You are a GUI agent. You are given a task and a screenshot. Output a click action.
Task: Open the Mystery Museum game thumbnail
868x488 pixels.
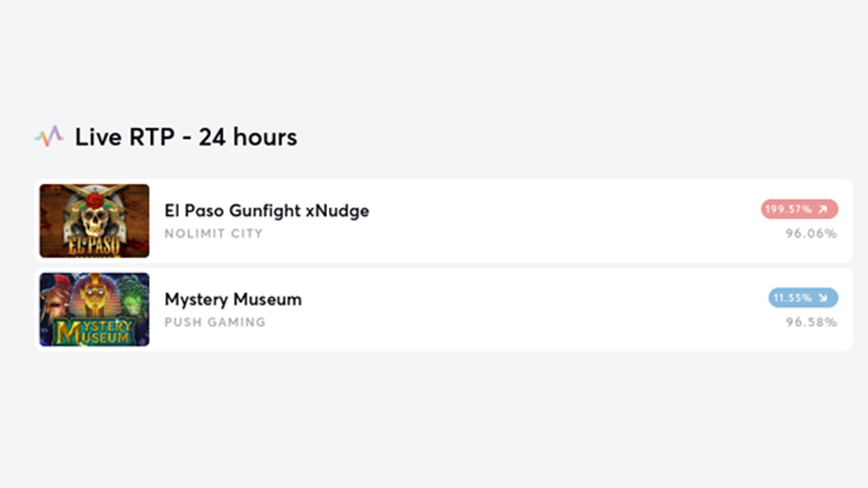[94, 309]
